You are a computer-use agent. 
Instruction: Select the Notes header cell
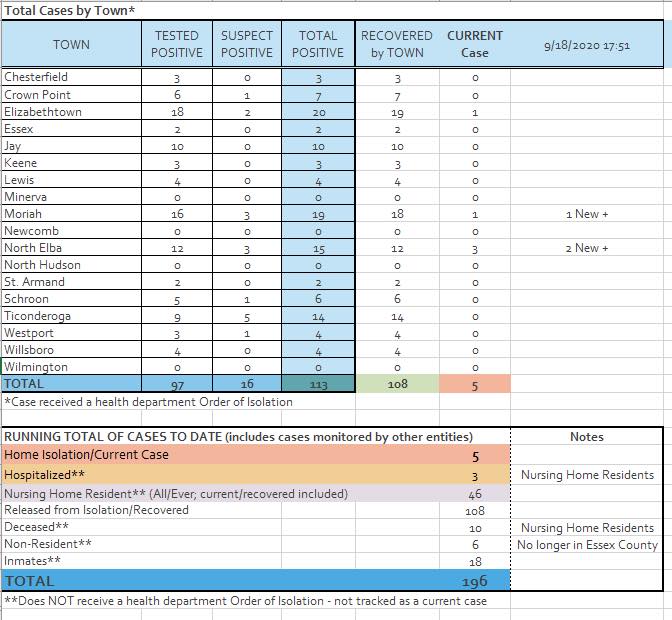587,437
